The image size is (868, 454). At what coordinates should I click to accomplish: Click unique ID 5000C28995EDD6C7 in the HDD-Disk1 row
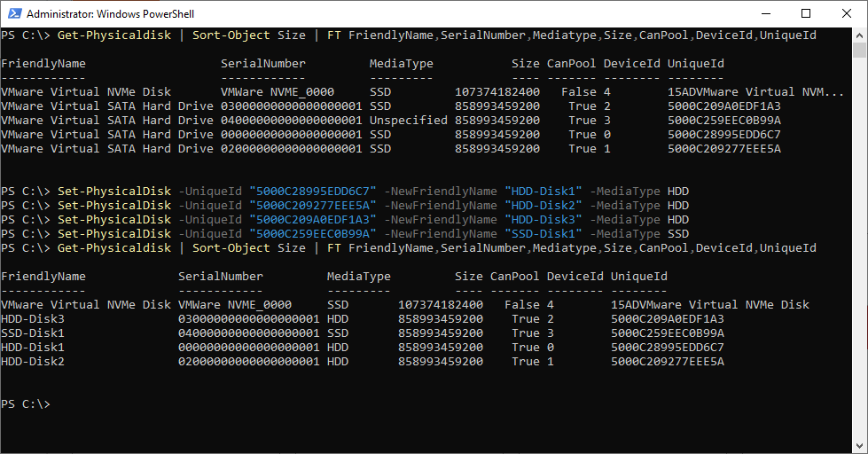pos(668,347)
